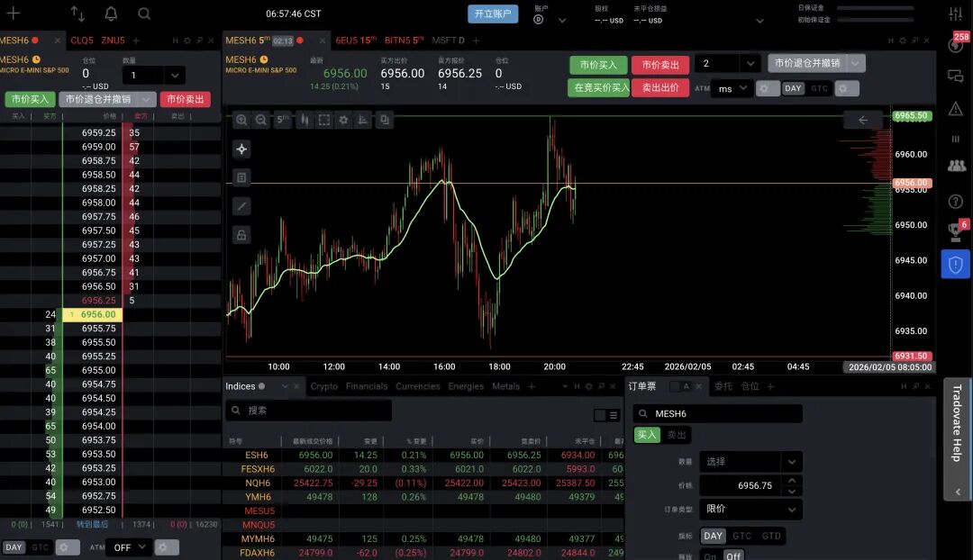Open the order ticket 数量 选择 dropdown
Screen dimensions: 973x560
click(x=750, y=461)
